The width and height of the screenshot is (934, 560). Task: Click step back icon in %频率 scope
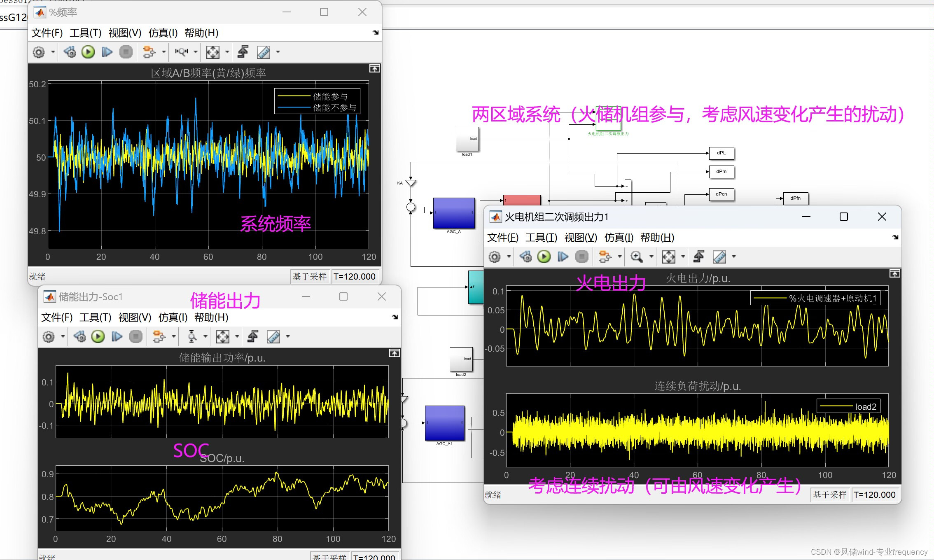70,52
